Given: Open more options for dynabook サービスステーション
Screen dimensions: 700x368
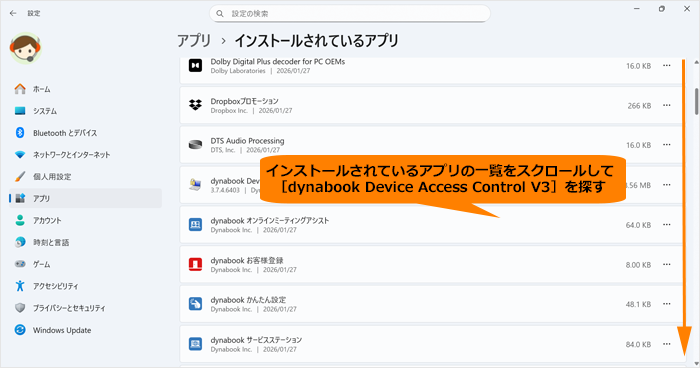Looking at the screenshot, I should coord(667,344).
